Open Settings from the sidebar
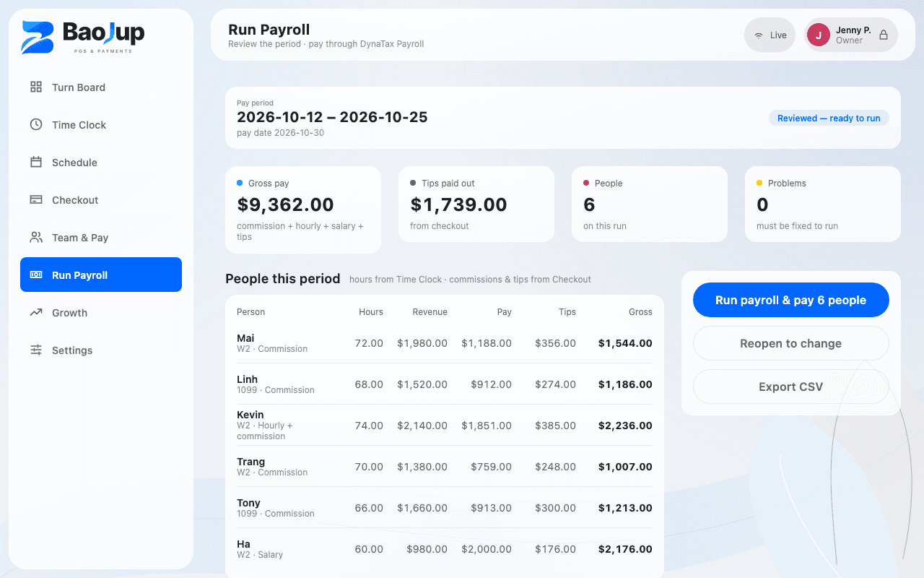This screenshot has width=924, height=578. pyautogui.click(x=101, y=350)
